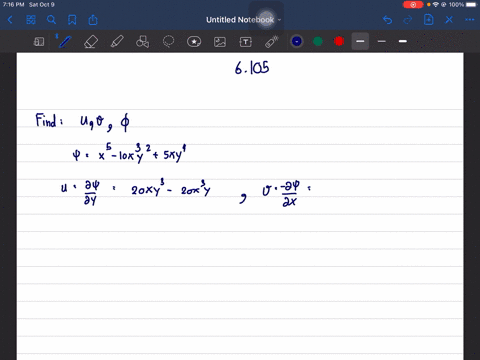Insert an image with Photo tool
This screenshot has height=360, width=480.
coord(220,42)
